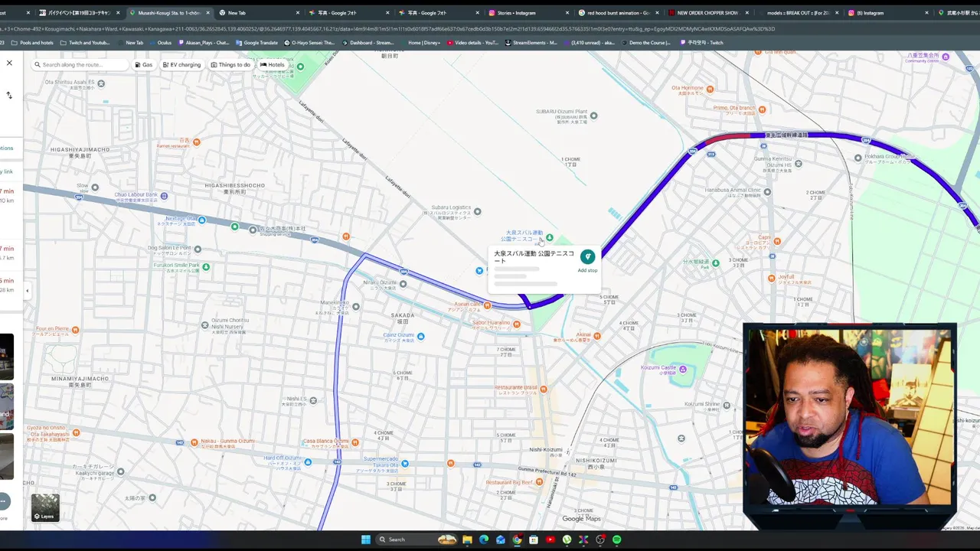Click the Subaru Logistics marker
Screen dimensions: 980x551
point(477,211)
